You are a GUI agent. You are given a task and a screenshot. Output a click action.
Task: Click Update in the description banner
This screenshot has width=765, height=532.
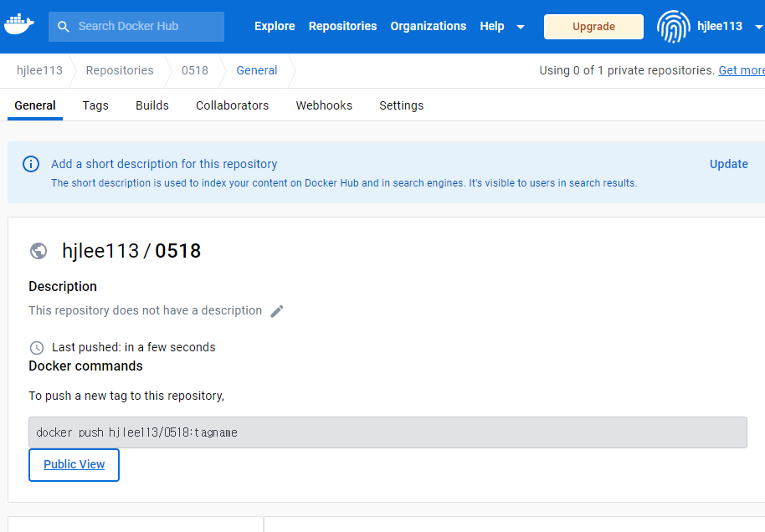(728, 164)
